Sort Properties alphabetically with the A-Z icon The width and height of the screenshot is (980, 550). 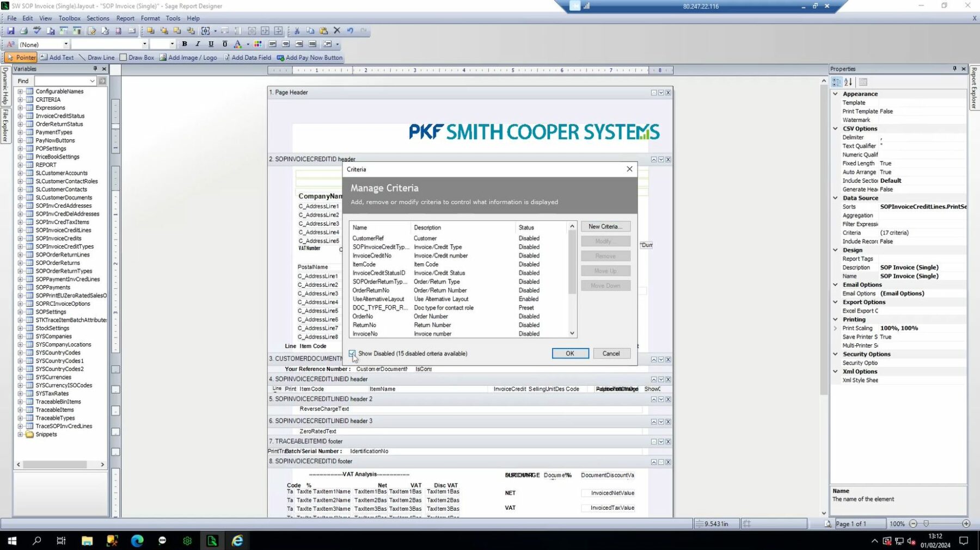[x=848, y=82]
